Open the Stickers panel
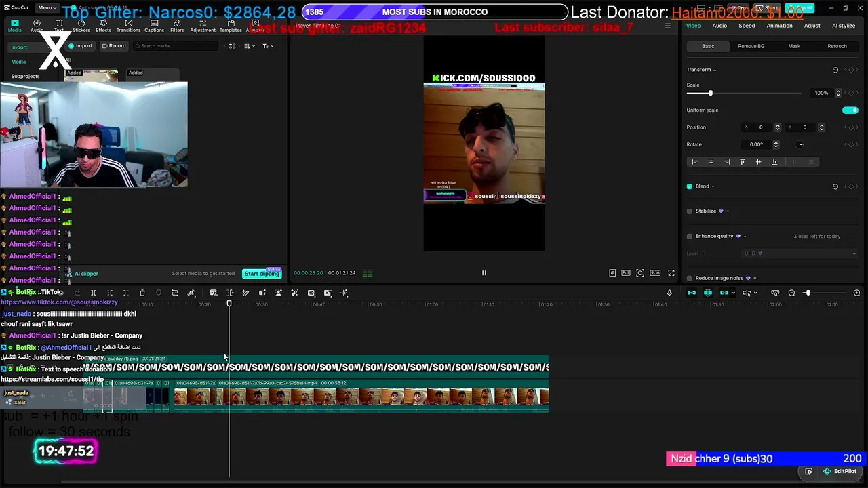The height and width of the screenshot is (488, 868). click(81, 26)
